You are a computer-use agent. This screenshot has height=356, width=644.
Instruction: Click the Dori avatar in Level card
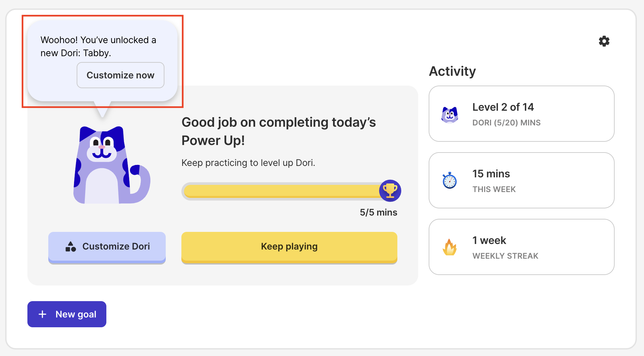pyautogui.click(x=450, y=115)
